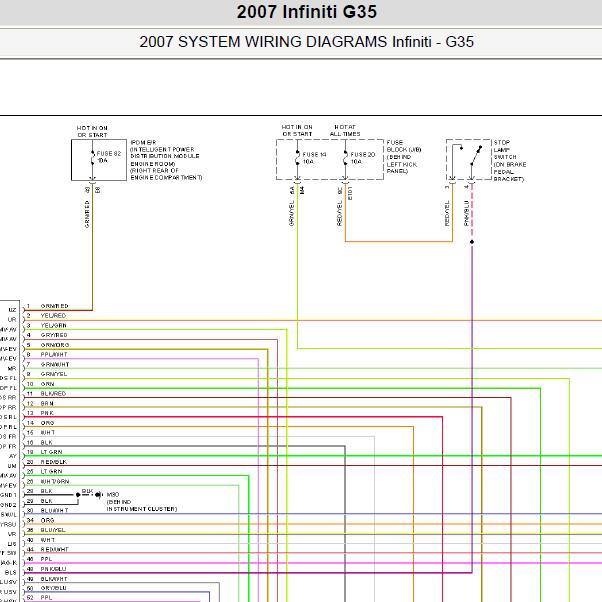Click vertical PNK/BLU label below stop lamp switch
This screenshot has width=602, height=602.
[466, 213]
